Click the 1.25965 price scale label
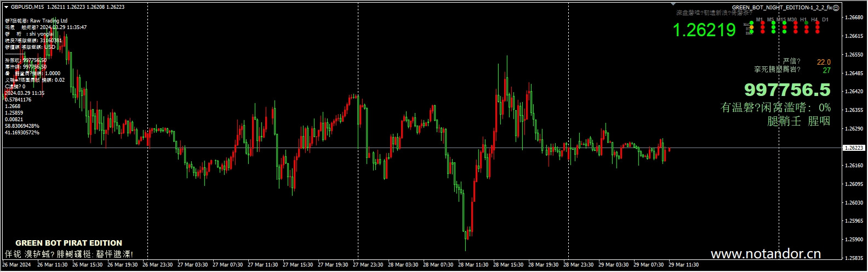The image size is (868, 272). pos(855,222)
